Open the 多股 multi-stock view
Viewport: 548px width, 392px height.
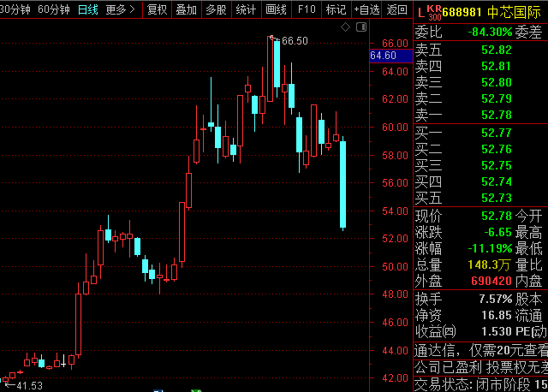[x=216, y=9]
